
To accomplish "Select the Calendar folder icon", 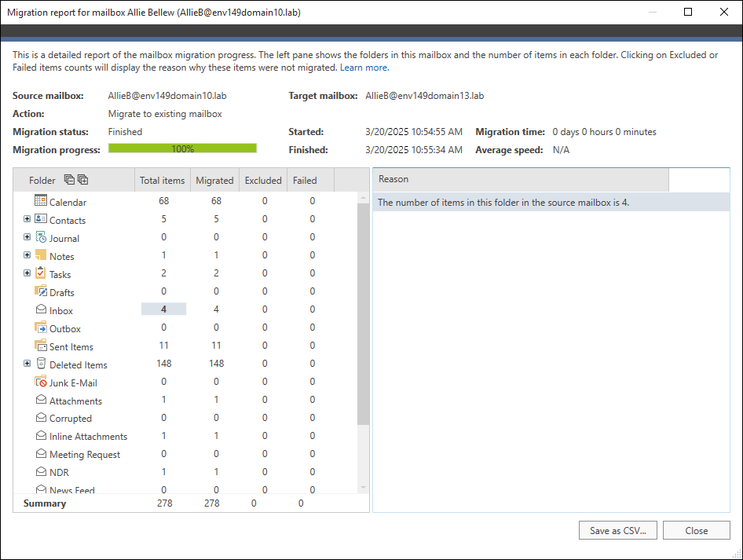I will 41,202.
